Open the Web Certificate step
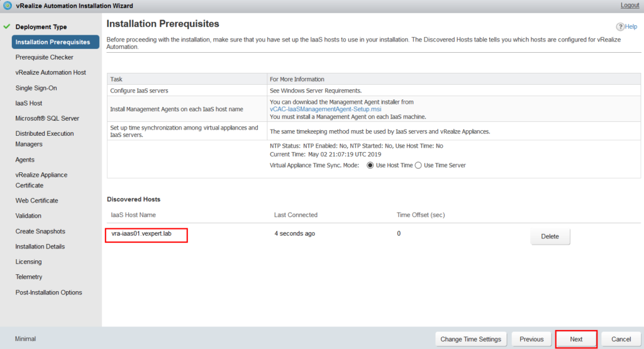This screenshot has height=349, width=644. click(x=36, y=201)
